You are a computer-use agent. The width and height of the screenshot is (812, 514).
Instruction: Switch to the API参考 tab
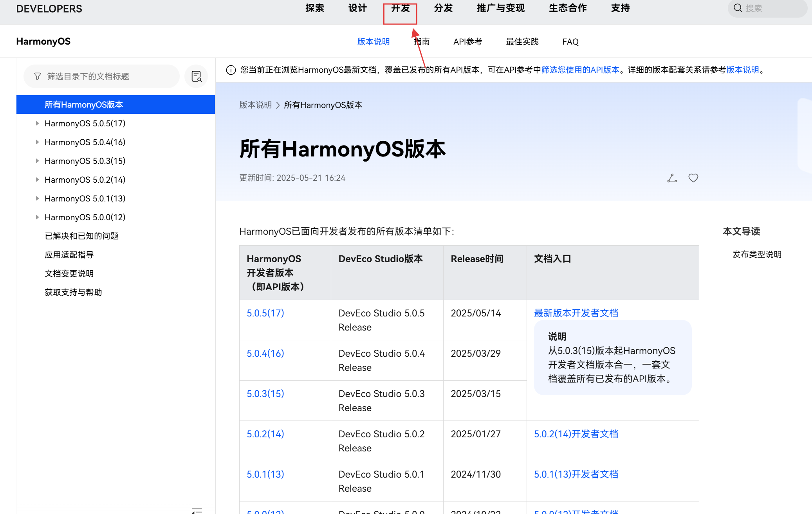(468, 41)
